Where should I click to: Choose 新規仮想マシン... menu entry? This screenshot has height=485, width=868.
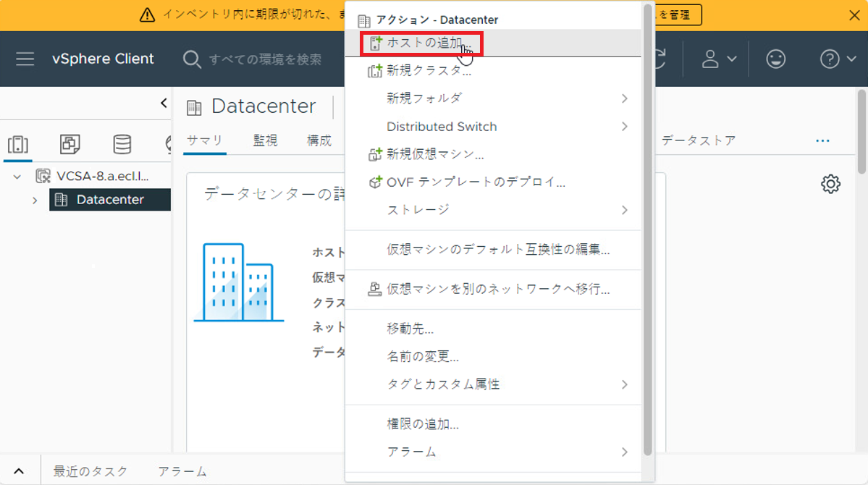tap(493, 154)
